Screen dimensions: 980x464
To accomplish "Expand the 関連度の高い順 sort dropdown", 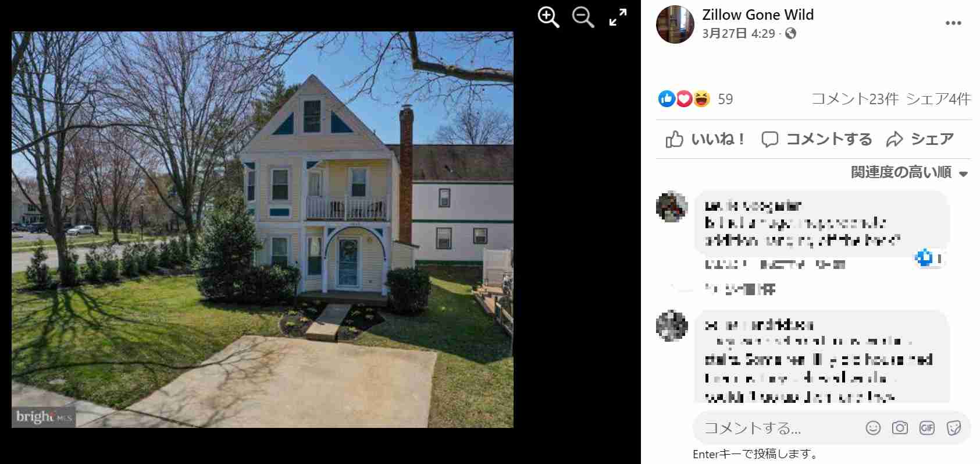I will [x=910, y=172].
